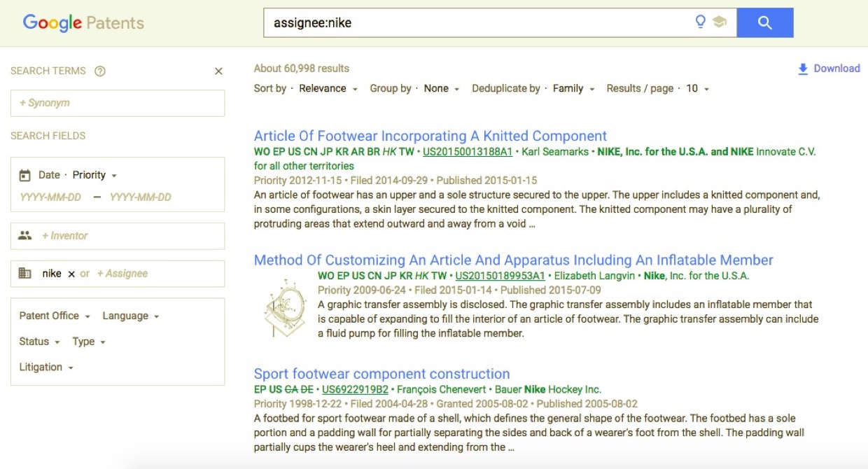Click the Priority 2009-06-24 date line
The width and height of the screenshot is (868, 469).
click(459, 290)
